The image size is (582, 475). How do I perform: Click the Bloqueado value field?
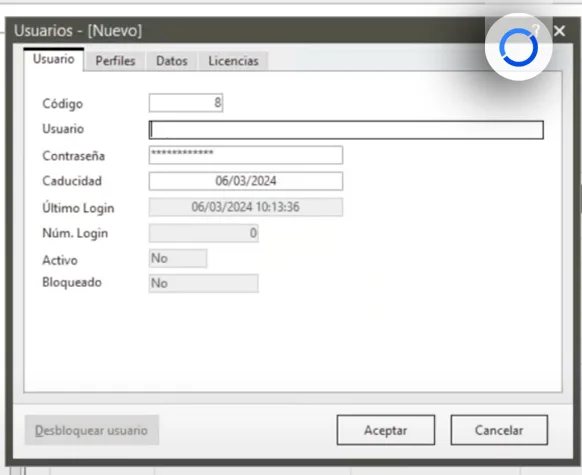[x=203, y=284]
